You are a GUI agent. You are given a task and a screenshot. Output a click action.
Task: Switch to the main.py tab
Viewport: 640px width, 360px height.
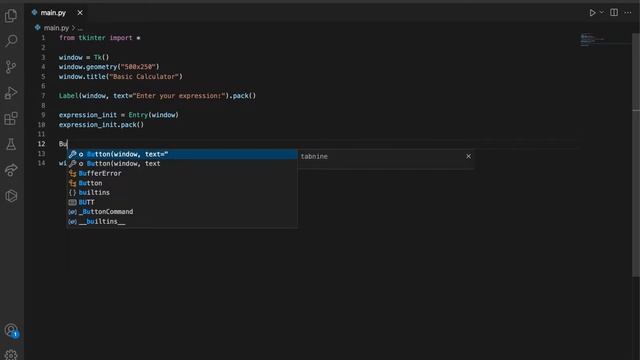pyautogui.click(x=53, y=13)
